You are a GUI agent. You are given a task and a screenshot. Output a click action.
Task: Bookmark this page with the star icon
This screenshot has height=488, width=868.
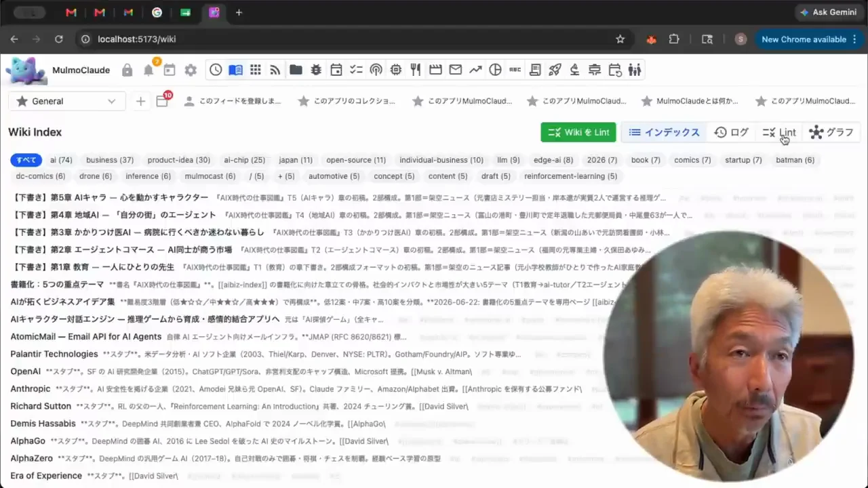[620, 39]
